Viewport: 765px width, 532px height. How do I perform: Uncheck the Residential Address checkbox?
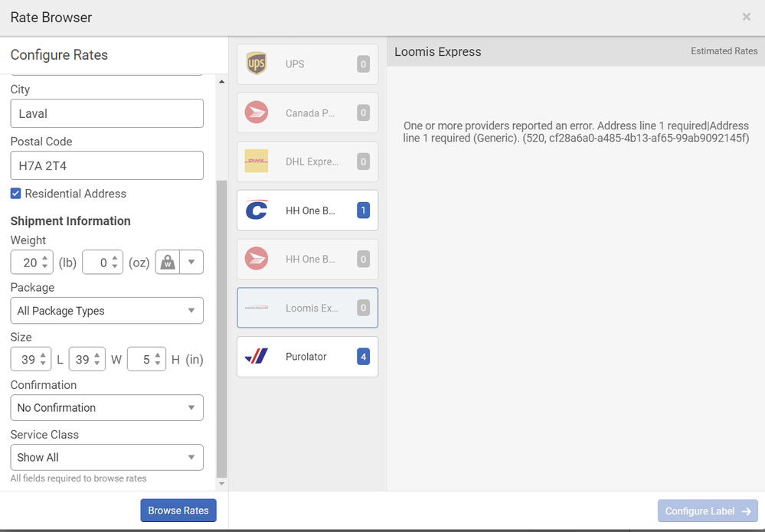(x=15, y=194)
